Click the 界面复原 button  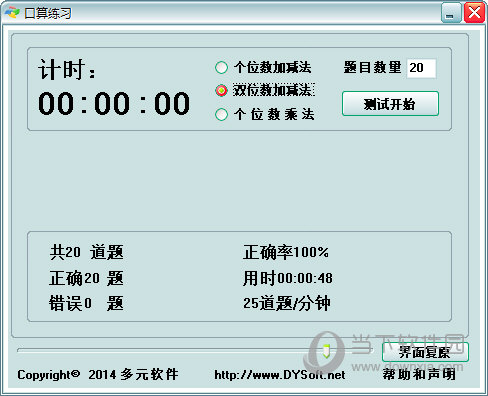pyautogui.click(x=425, y=352)
